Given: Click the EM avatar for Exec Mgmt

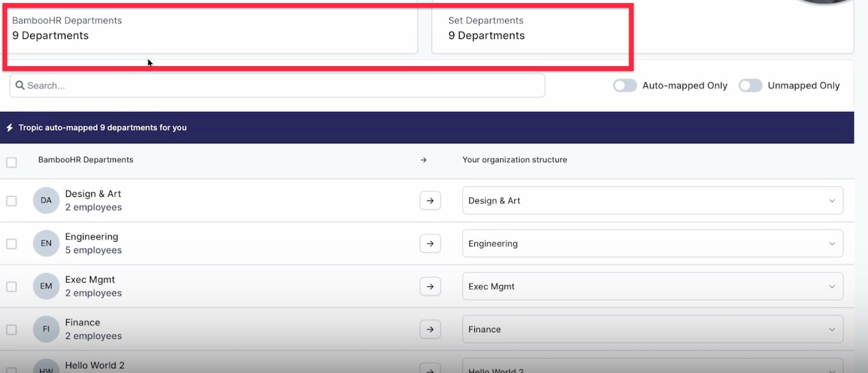Looking at the screenshot, I should [x=46, y=286].
